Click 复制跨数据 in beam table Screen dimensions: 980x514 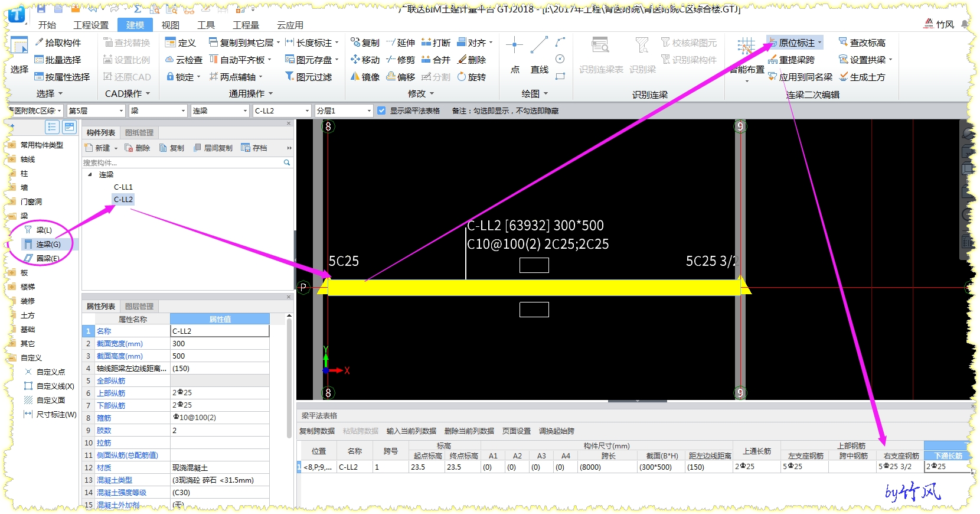(x=317, y=431)
